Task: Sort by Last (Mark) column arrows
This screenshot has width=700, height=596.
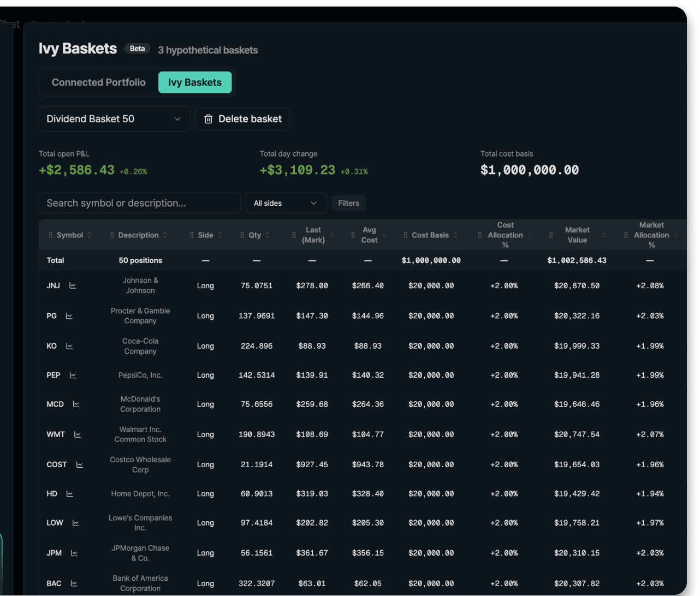Action: [332, 235]
